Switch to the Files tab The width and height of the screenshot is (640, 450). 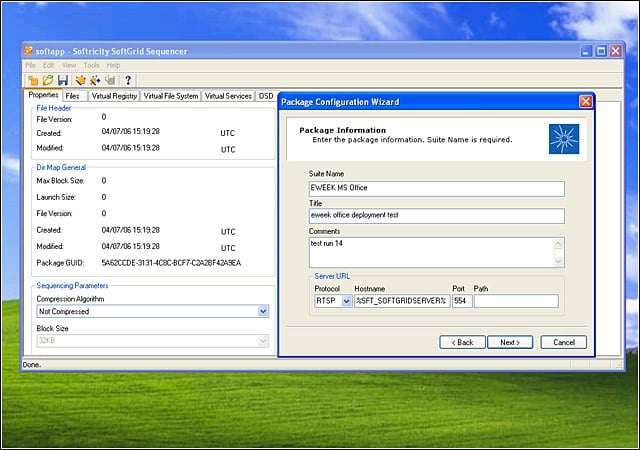click(x=75, y=96)
